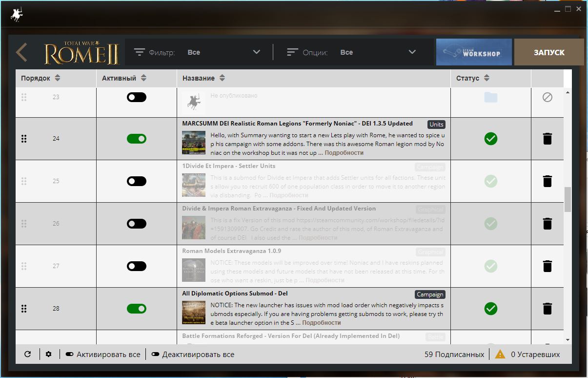Click drag handle of mod number 24
Image resolution: width=588 pixels, height=378 pixels.
(x=24, y=139)
